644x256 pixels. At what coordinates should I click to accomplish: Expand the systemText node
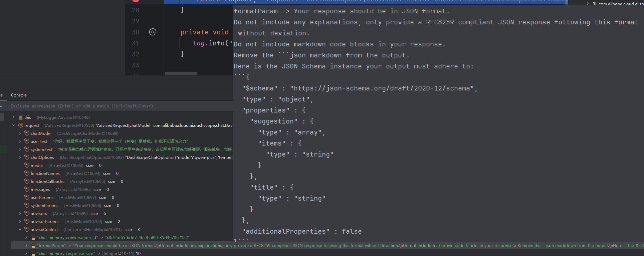click(20, 149)
